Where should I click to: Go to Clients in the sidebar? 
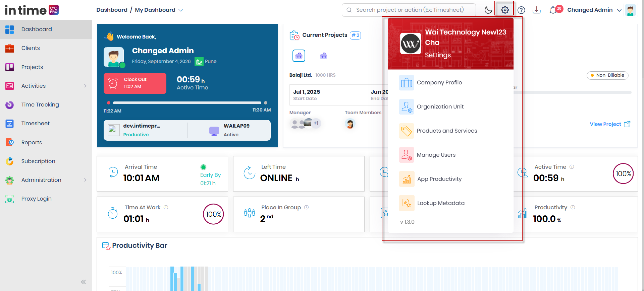[x=46, y=48]
